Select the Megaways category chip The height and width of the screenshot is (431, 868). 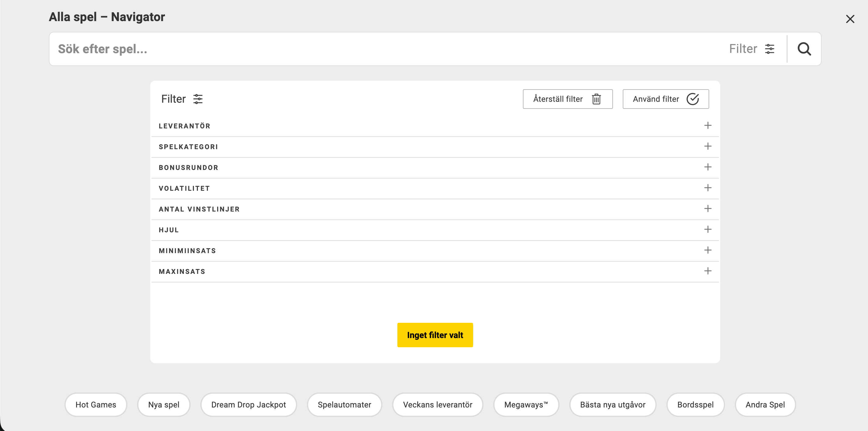(526, 404)
